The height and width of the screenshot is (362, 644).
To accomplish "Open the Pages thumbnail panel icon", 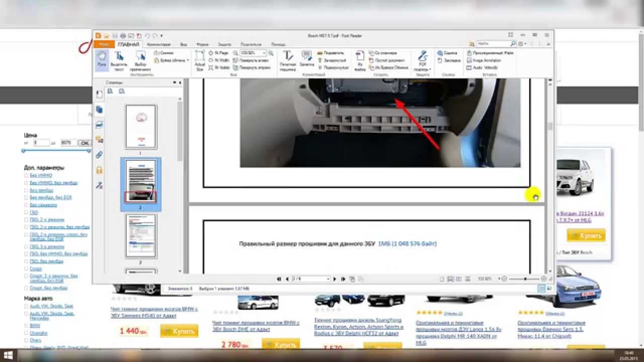I will [x=99, y=109].
